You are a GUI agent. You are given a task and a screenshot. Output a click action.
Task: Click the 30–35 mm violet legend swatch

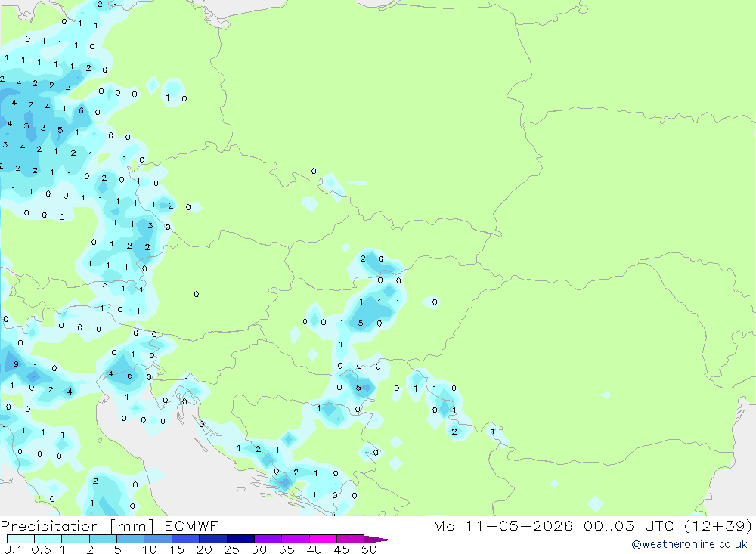pos(268,539)
